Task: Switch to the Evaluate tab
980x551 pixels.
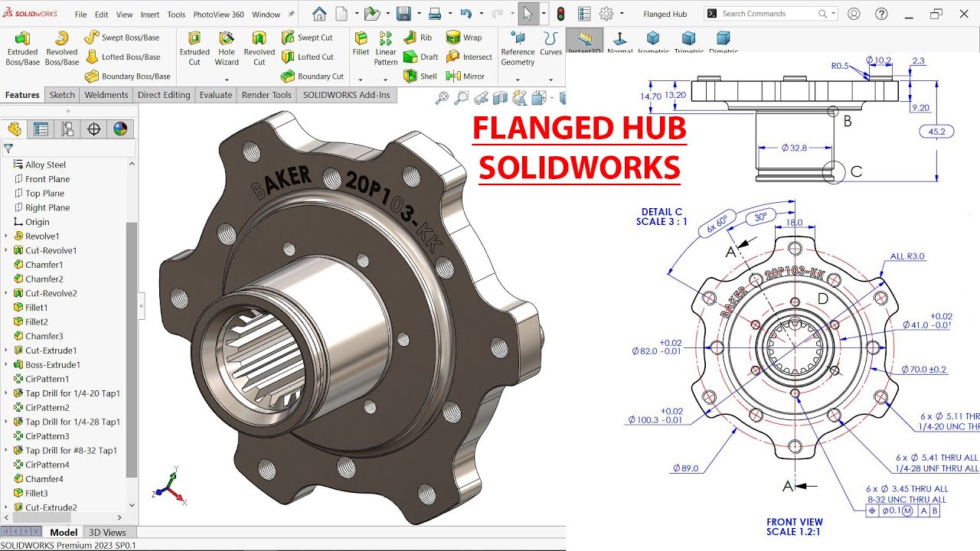Action: coord(216,95)
